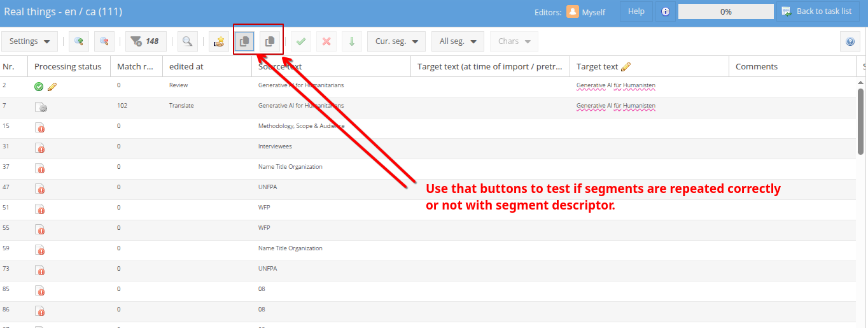The height and width of the screenshot is (328, 868).
Task: Click Back to task list
Action: click(816, 11)
